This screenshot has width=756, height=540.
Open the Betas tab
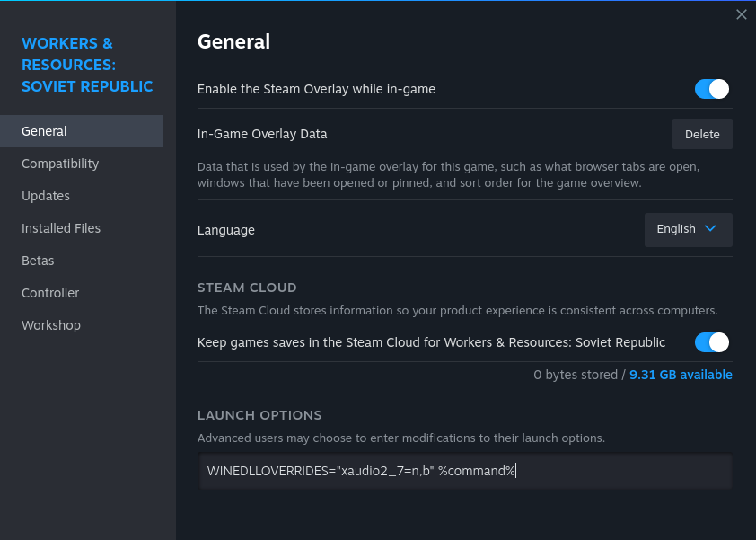[x=38, y=261]
